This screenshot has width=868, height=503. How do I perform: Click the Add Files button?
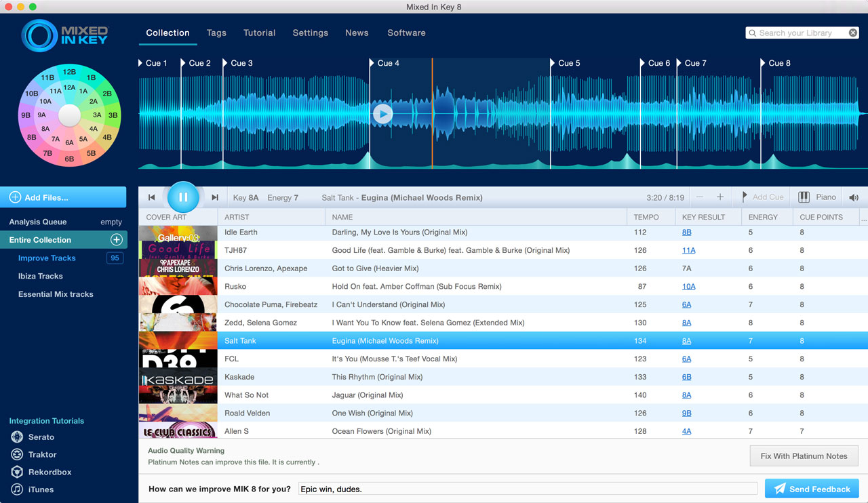click(x=63, y=197)
